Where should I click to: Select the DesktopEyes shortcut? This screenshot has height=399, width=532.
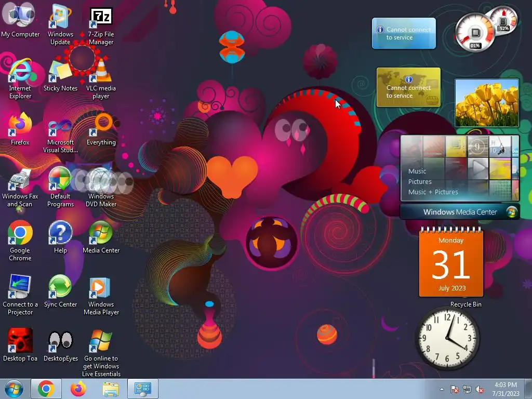[x=60, y=345]
